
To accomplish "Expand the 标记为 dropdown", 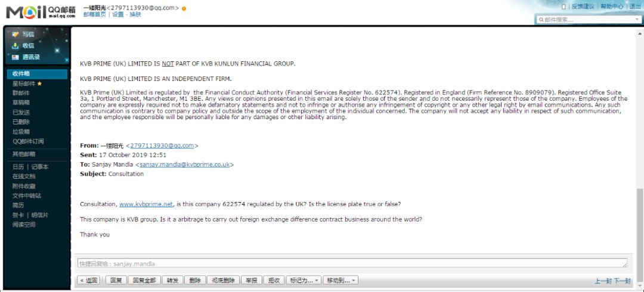I will tap(304, 281).
